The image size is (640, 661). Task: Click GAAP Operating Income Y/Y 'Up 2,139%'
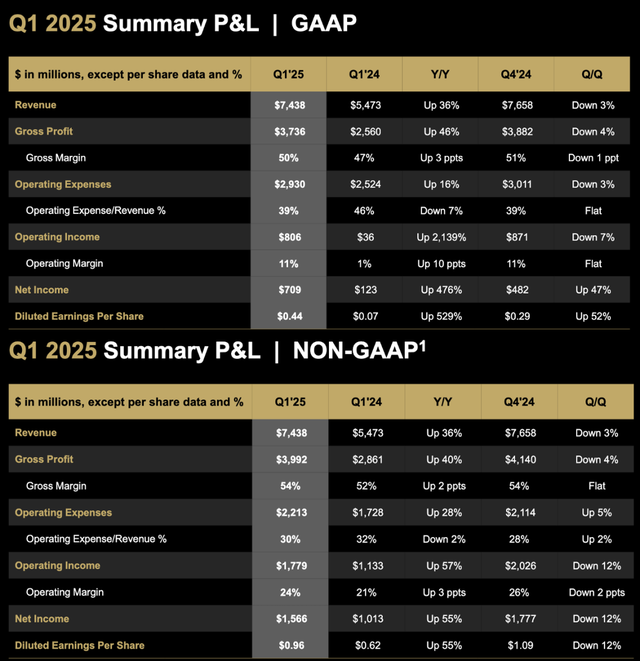click(x=441, y=237)
